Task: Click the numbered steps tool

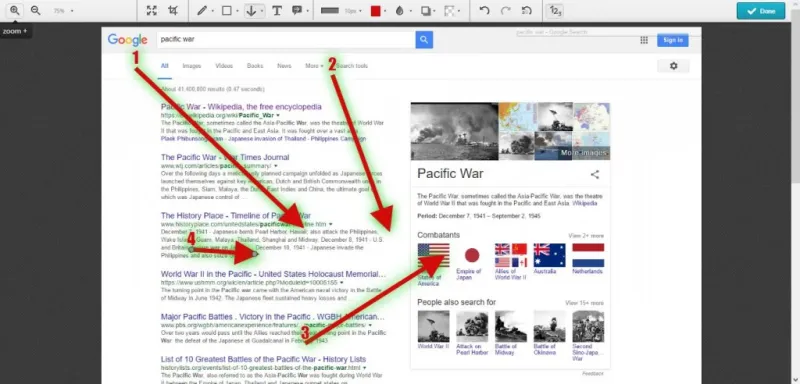Action: pyautogui.click(x=554, y=11)
